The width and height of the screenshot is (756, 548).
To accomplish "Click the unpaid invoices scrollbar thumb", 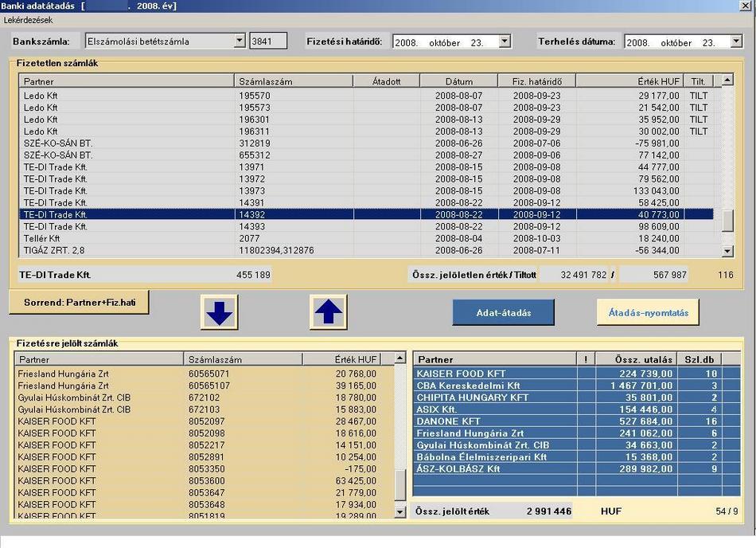I will pos(727,221).
